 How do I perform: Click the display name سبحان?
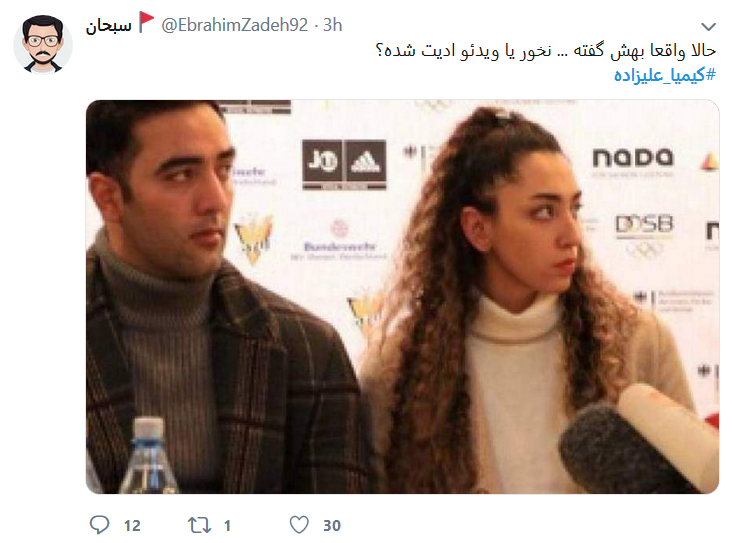pyautogui.click(x=109, y=25)
